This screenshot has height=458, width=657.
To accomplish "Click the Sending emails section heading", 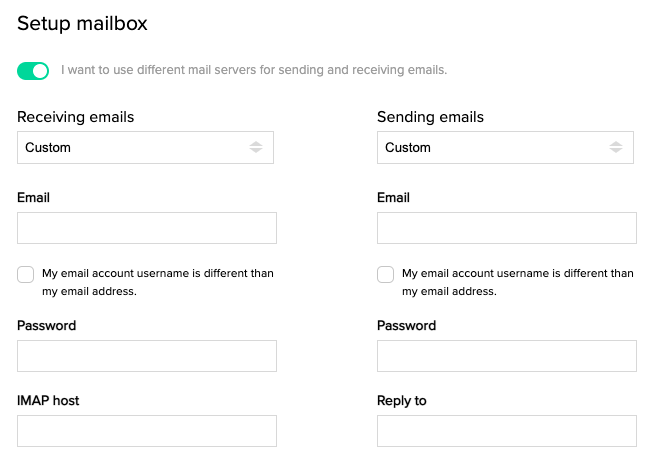I will [430, 117].
